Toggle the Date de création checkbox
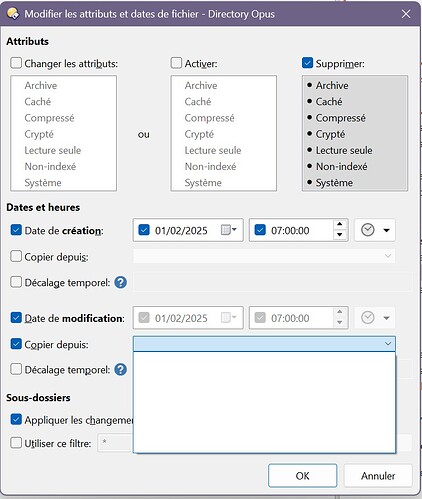Viewport: 422px width, 499px height. point(16,230)
